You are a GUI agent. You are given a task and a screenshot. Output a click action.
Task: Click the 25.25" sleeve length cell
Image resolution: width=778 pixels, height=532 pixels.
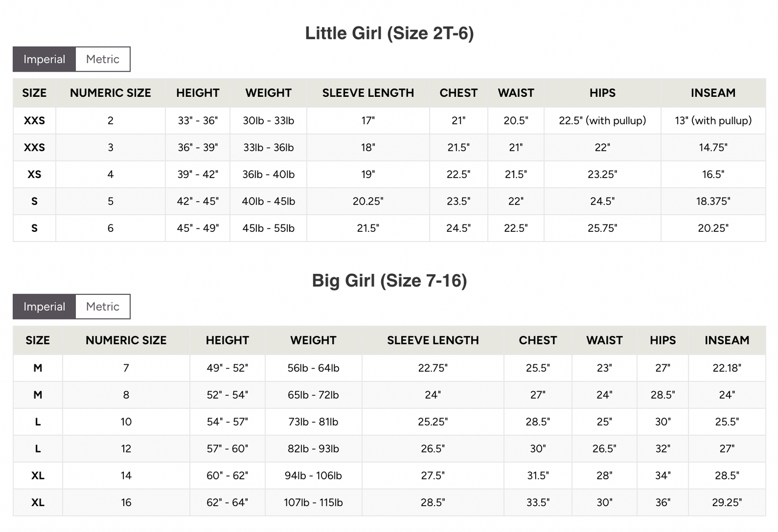(x=432, y=422)
